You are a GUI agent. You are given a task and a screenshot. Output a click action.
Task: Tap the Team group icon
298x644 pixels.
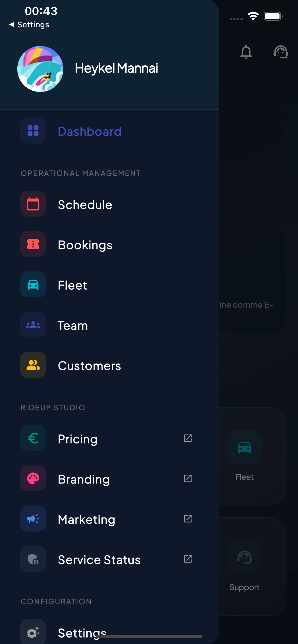(33, 325)
